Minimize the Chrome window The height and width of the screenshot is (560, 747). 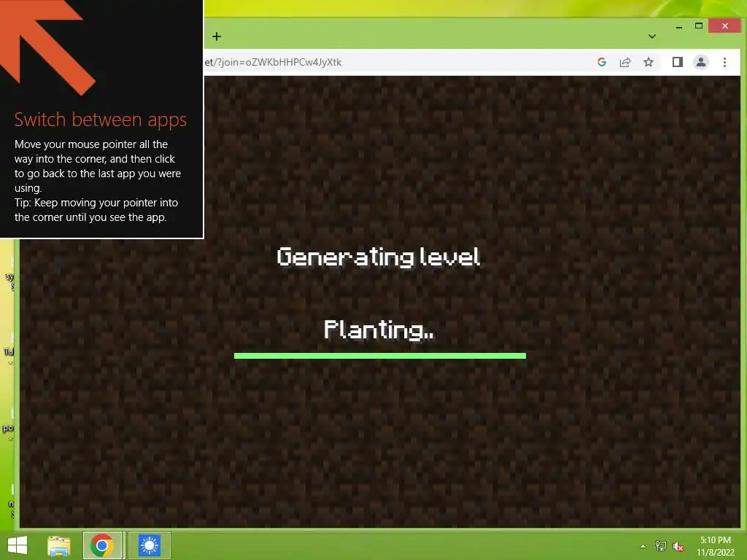679,27
